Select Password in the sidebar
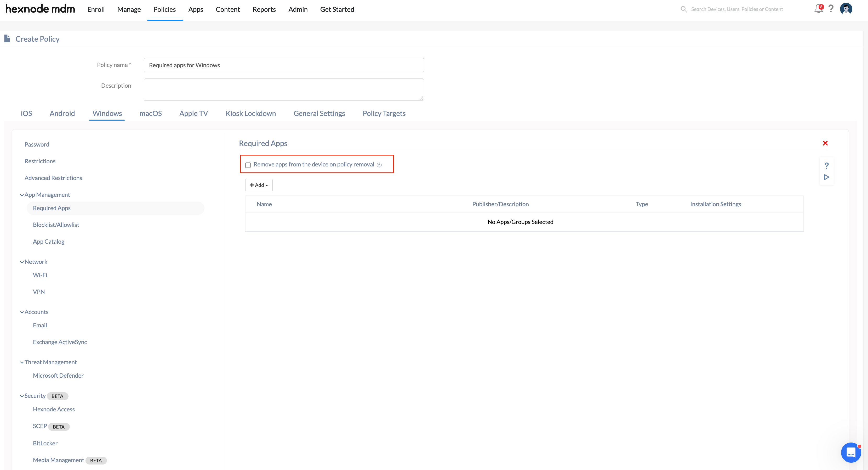868x470 pixels. [37, 145]
